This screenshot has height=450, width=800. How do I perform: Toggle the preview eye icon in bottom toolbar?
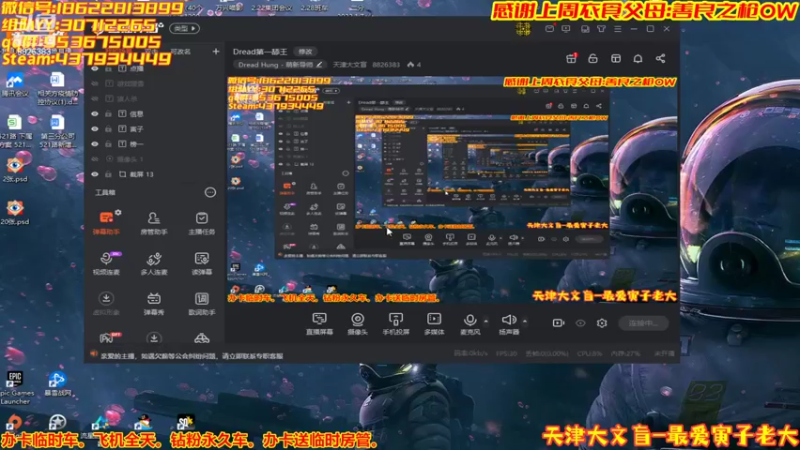point(581,323)
